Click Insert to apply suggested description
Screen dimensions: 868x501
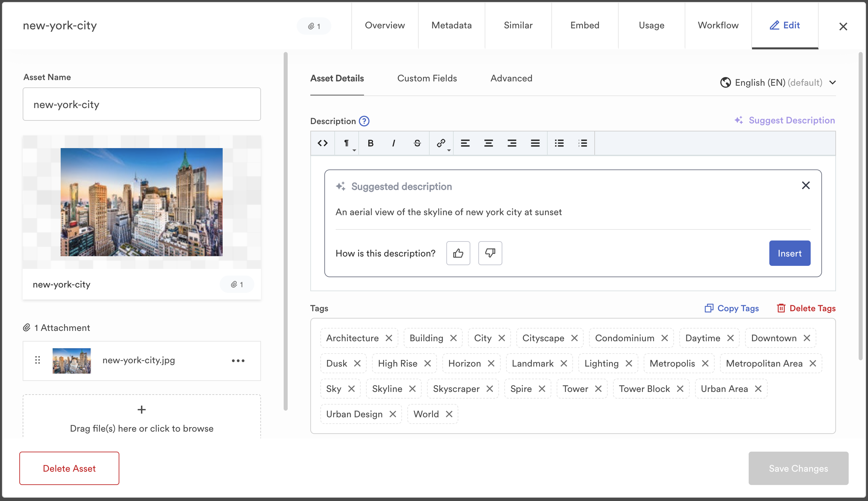(x=789, y=253)
